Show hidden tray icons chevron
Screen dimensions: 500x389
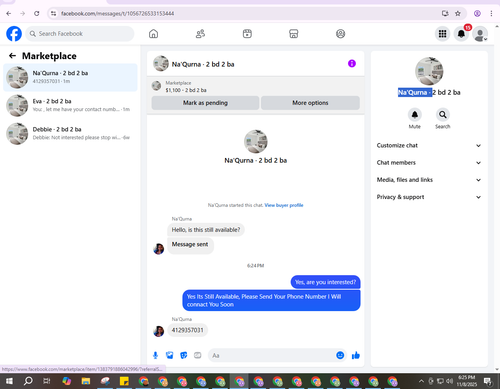(x=421, y=381)
